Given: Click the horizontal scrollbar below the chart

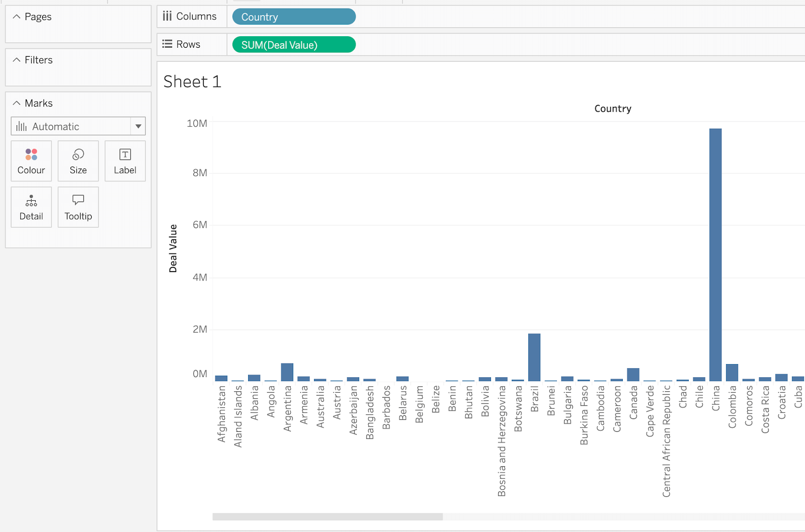Looking at the screenshot, I should coord(327,515).
